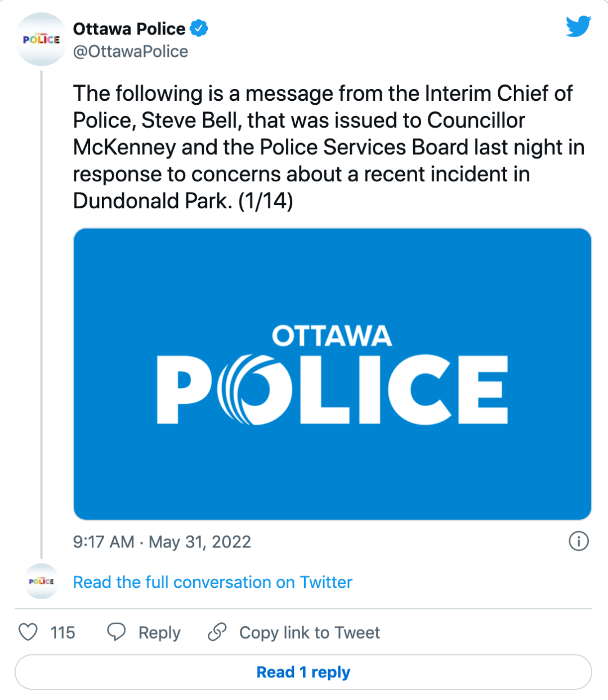
Task: Open the Ottawa Police display name
Action: [x=129, y=29]
